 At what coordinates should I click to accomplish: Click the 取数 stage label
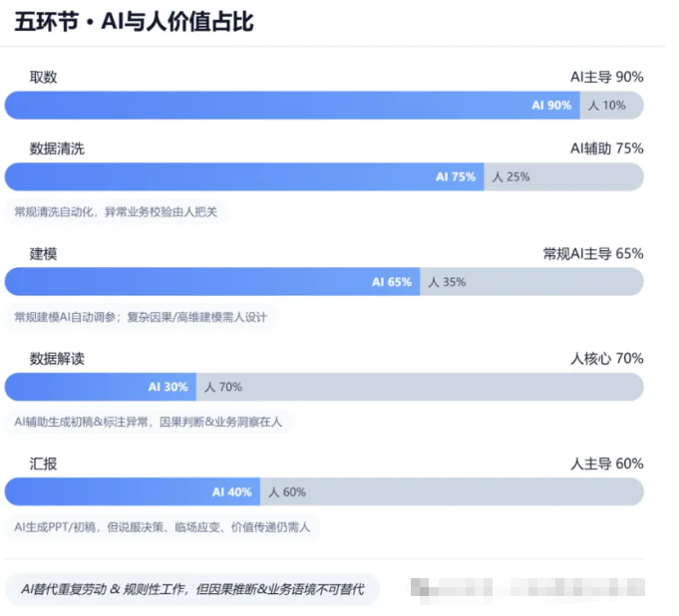coord(43,77)
